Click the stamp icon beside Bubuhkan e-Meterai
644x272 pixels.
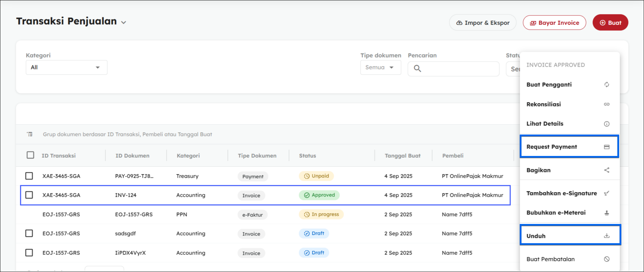coord(607,213)
